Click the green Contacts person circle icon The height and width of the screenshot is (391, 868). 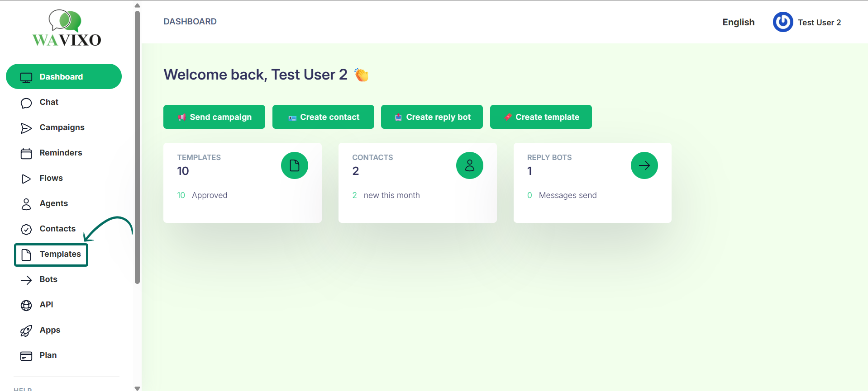469,165
